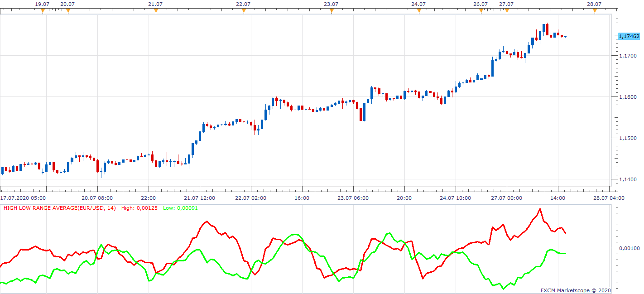Click the last candle at the chart's right end
Screen dimensions: 644x294
[x=565, y=37]
